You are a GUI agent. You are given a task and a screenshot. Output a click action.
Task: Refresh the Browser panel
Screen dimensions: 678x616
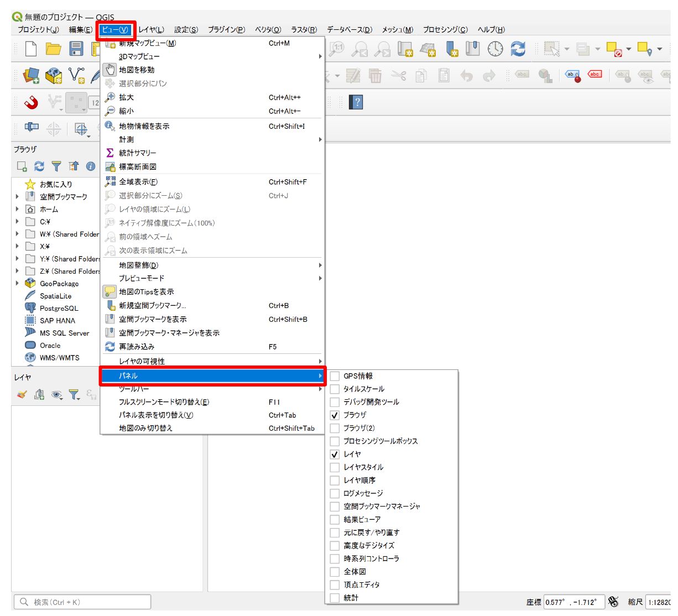[39, 166]
